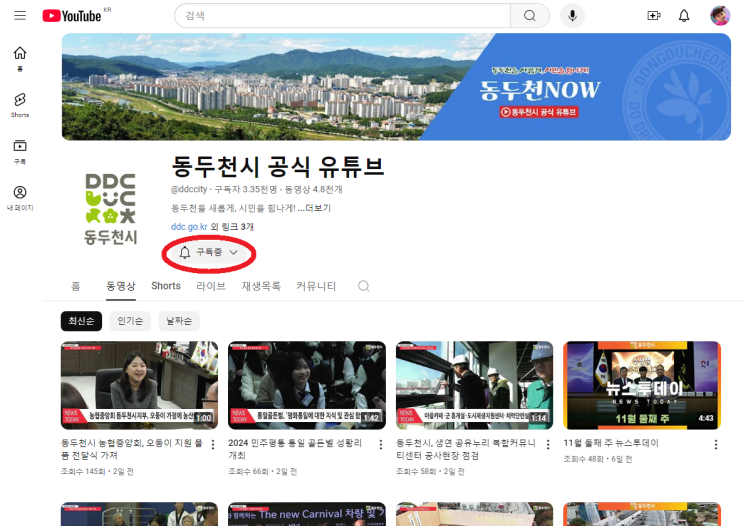Open options for 2024 민주평통 통일 골든벨 video
The height and width of the screenshot is (526, 743).
pos(381,444)
